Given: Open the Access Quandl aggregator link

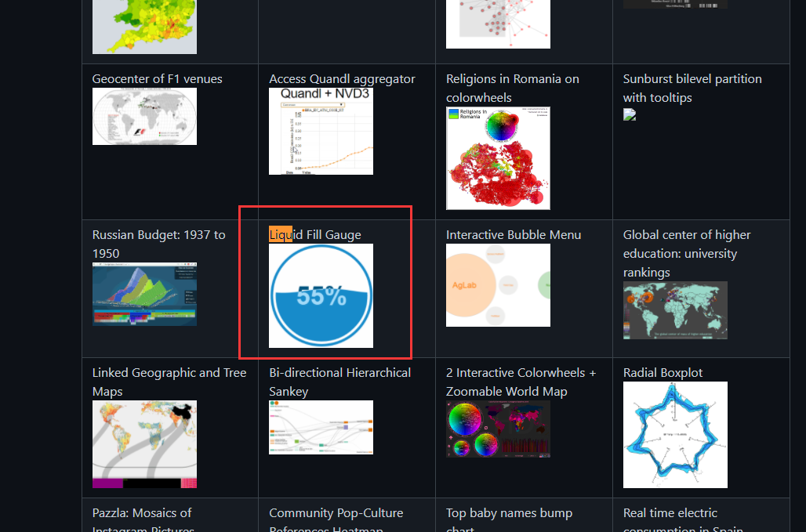Looking at the screenshot, I should click(342, 78).
